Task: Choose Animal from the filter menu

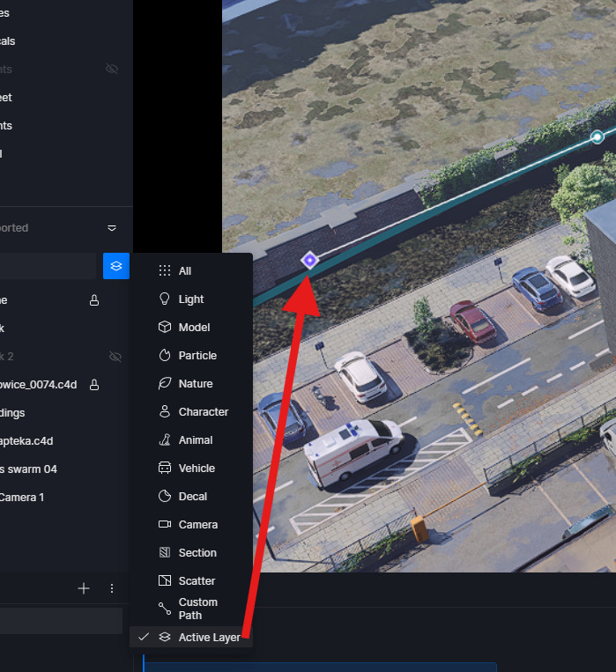Action: (x=195, y=440)
